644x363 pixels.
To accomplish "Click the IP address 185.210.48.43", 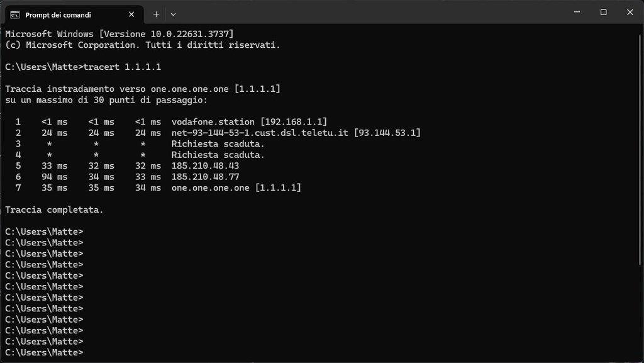I will coord(206,166).
